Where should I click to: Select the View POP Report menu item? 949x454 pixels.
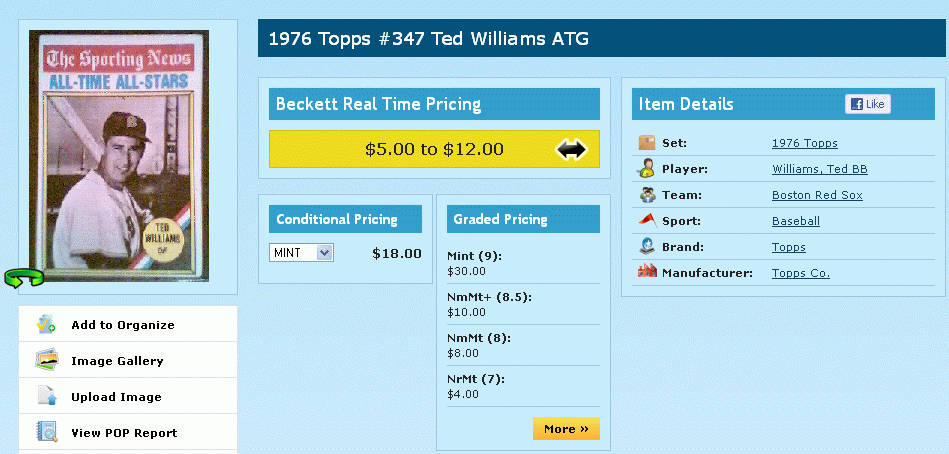point(128,432)
